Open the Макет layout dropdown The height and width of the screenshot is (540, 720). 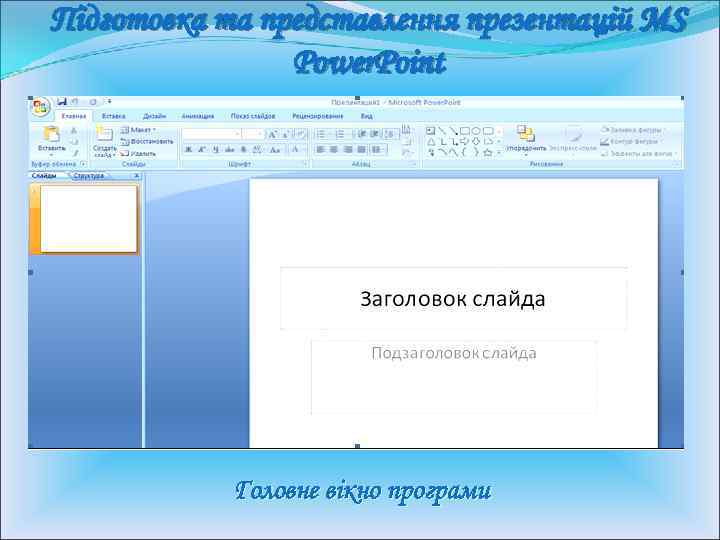(138, 130)
